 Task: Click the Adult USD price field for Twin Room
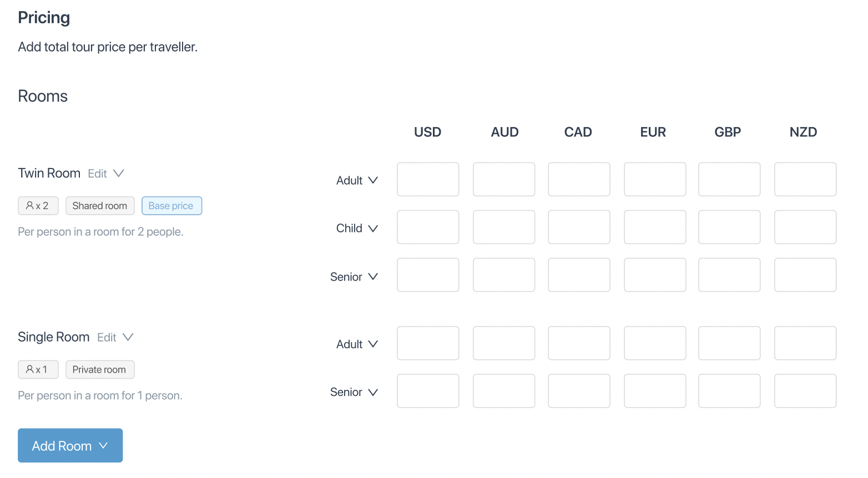[x=428, y=179]
